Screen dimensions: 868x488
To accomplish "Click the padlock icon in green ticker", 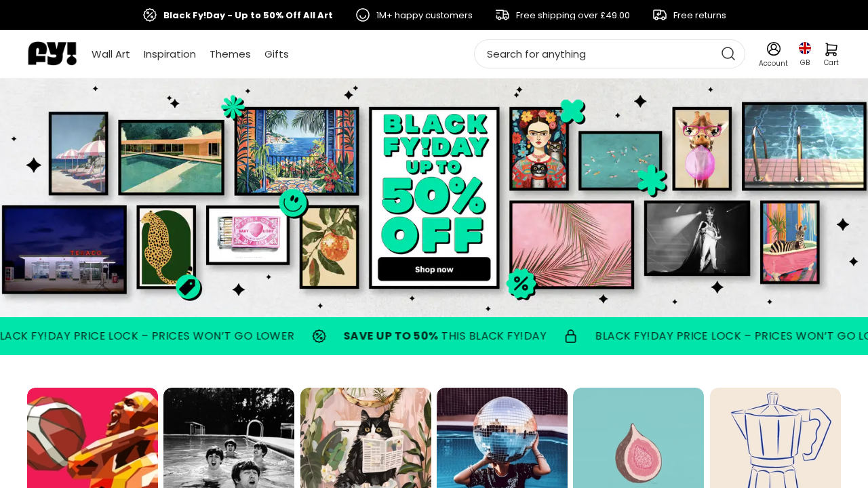I will (571, 336).
